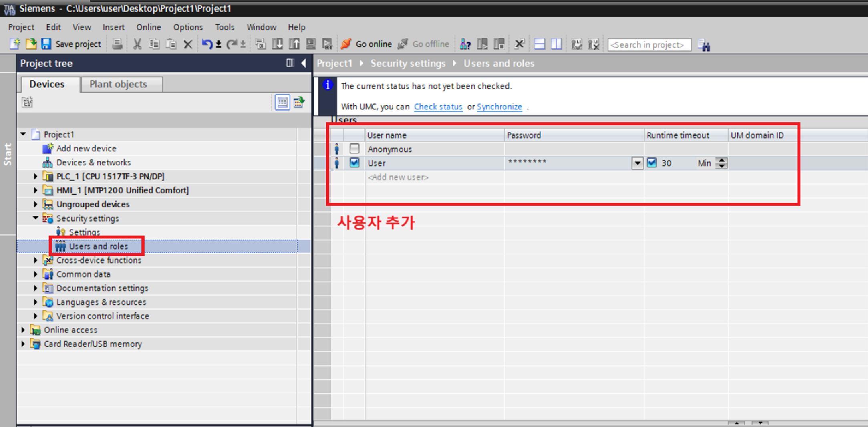Click the Go online button
Viewport: 868px width, 427px height.
[x=367, y=44]
